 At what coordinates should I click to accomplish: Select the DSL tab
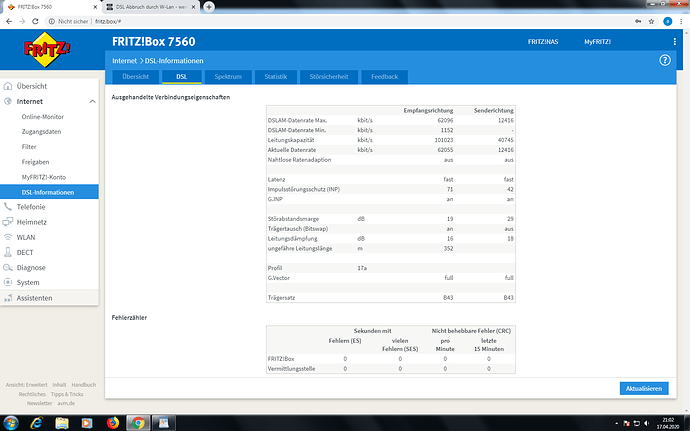(x=182, y=77)
